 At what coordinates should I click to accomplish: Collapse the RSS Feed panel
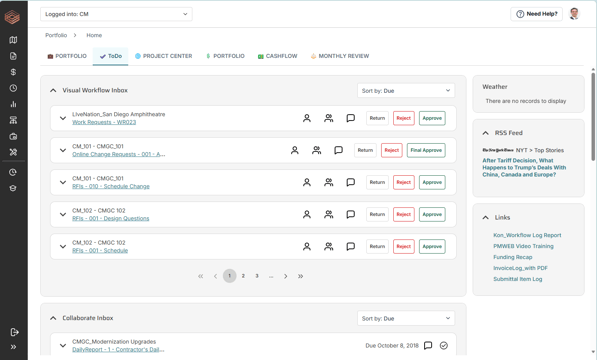pyautogui.click(x=485, y=133)
